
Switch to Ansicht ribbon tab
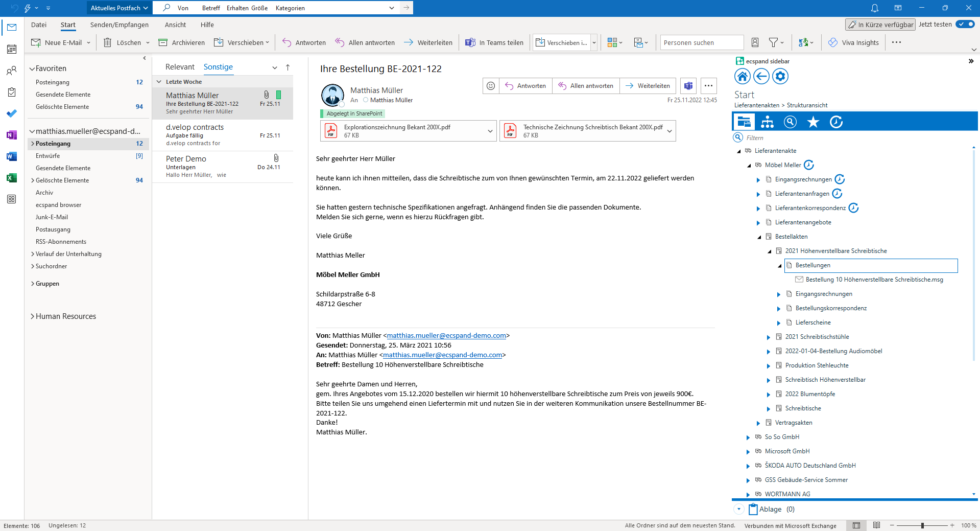175,25
